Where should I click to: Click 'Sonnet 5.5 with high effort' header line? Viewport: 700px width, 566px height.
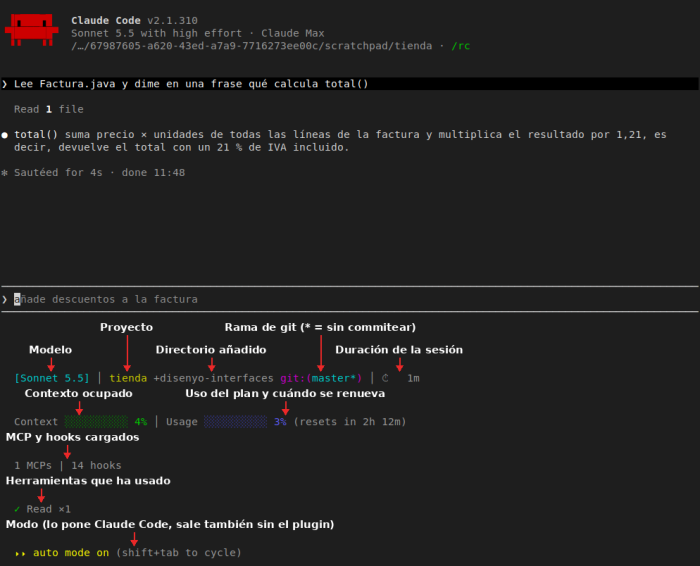[156, 33]
